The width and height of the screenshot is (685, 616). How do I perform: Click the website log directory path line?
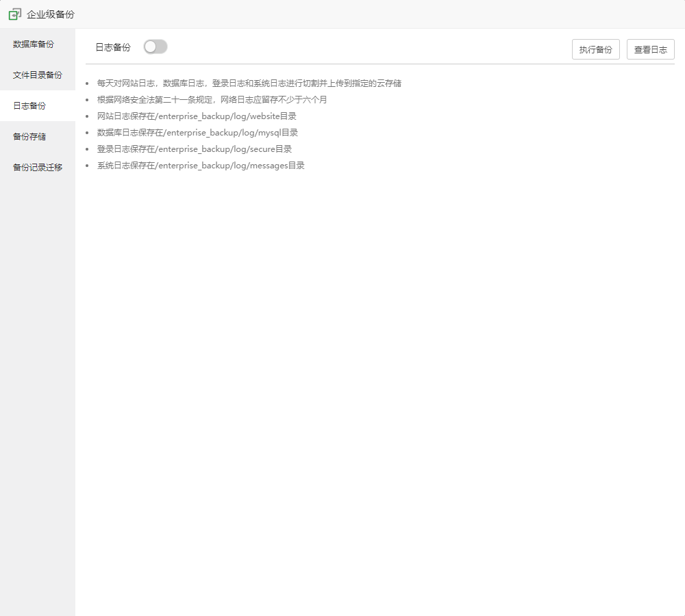tap(197, 116)
